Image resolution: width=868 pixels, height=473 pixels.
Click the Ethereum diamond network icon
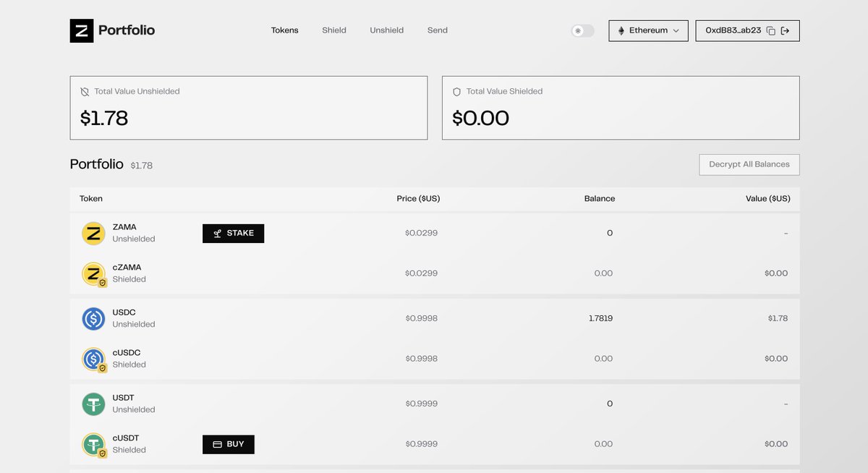point(621,31)
